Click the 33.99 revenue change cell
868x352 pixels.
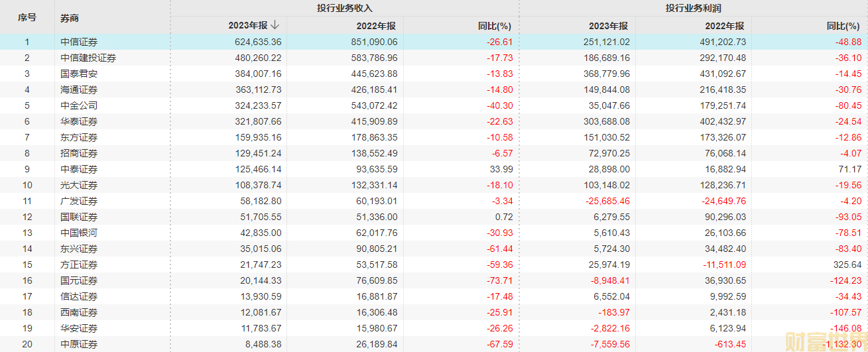tap(502, 169)
